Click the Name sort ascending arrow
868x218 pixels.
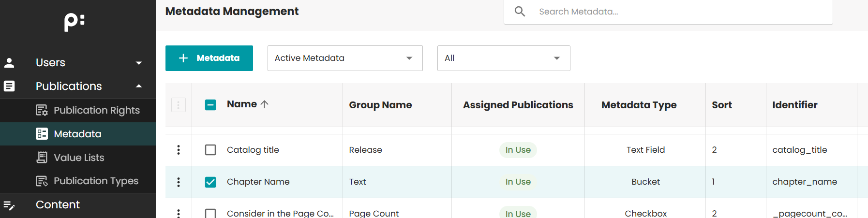[x=264, y=104]
